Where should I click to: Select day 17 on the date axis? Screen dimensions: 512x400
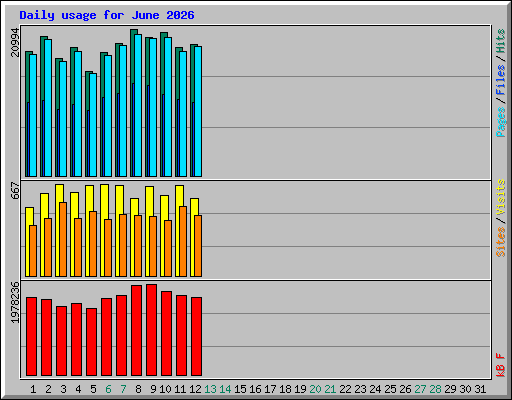(x=270, y=389)
